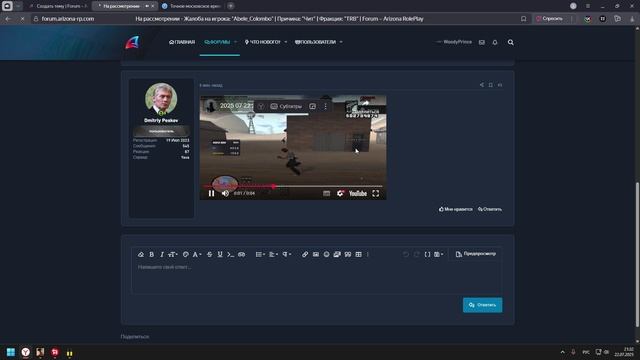Open ПОЛЬЗОВАТЕЛИ navigation item
The height and width of the screenshot is (360, 640).
coord(315,42)
